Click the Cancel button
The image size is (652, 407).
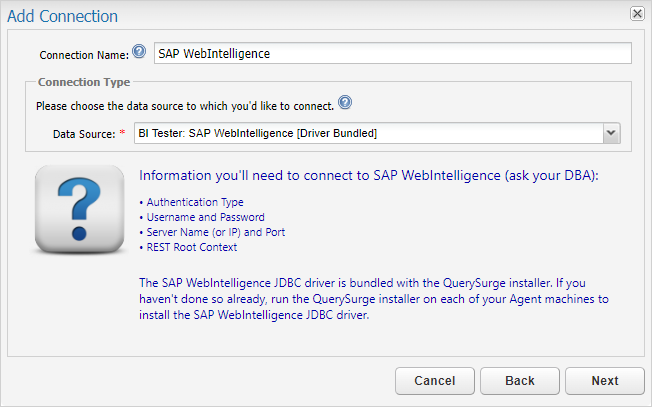coord(435,381)
